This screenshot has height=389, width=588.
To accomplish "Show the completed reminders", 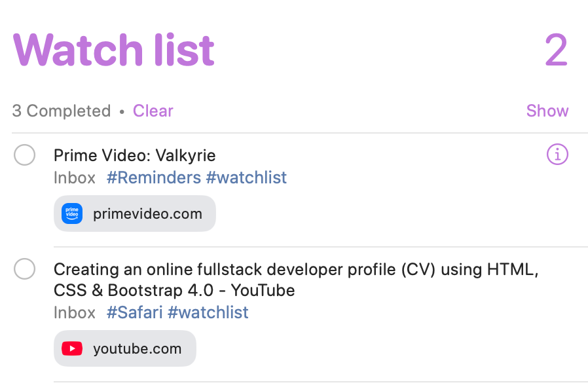I will point(547,111).
